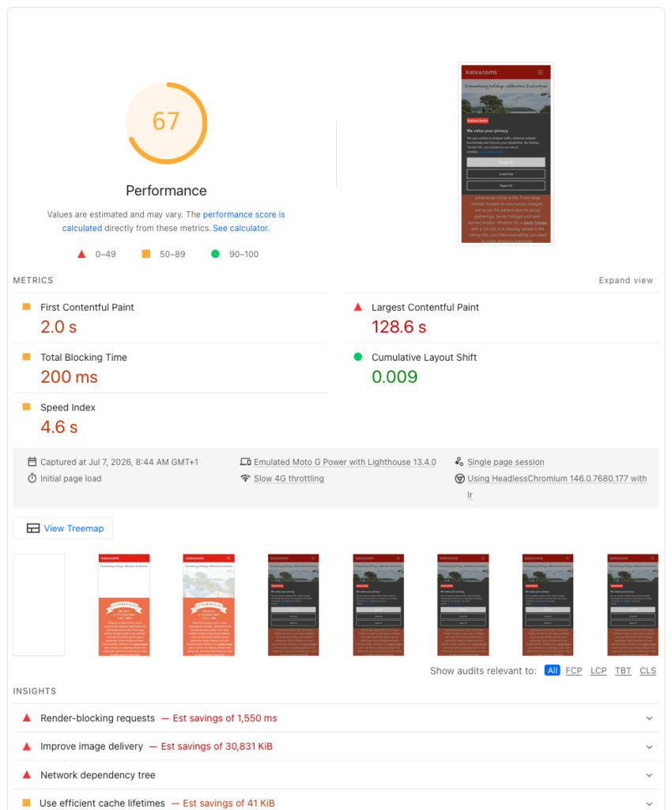Click the Initial page load text
Viewport: 672px width, 810px height.
70,479
